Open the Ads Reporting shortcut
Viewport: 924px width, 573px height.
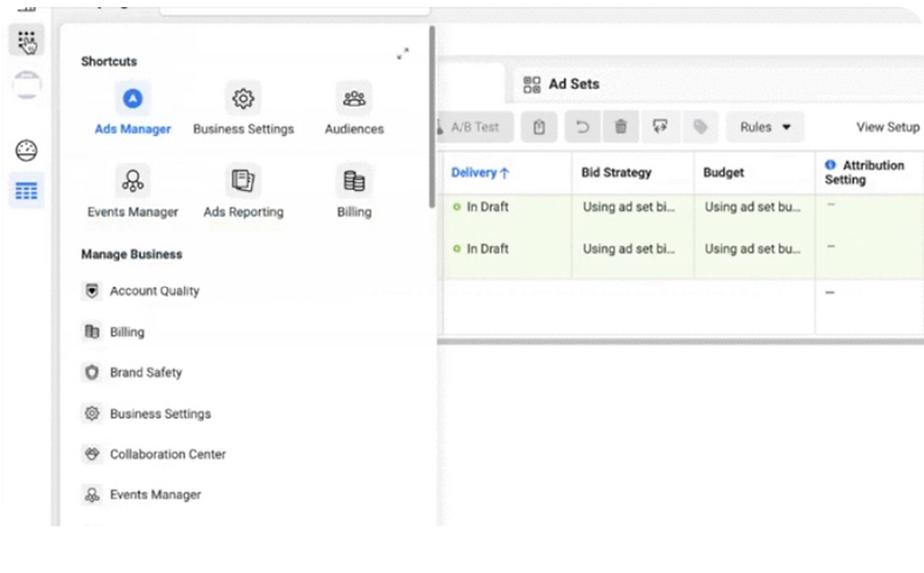tap(243, 192)
